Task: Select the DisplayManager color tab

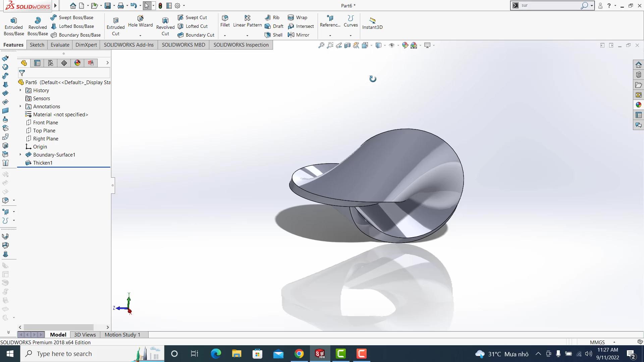Action: point(77,63)
